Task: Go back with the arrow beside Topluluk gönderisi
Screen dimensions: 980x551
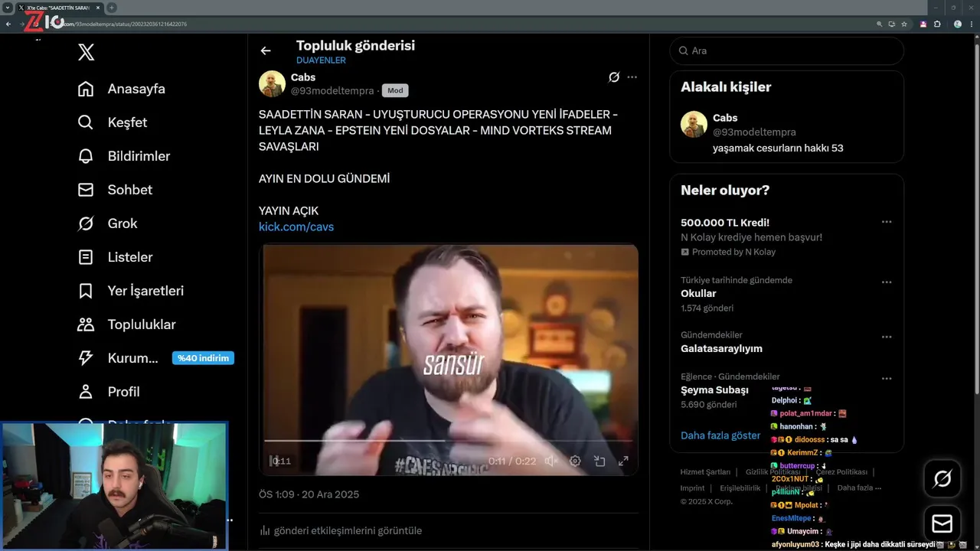Action: (x=266, y=51)
